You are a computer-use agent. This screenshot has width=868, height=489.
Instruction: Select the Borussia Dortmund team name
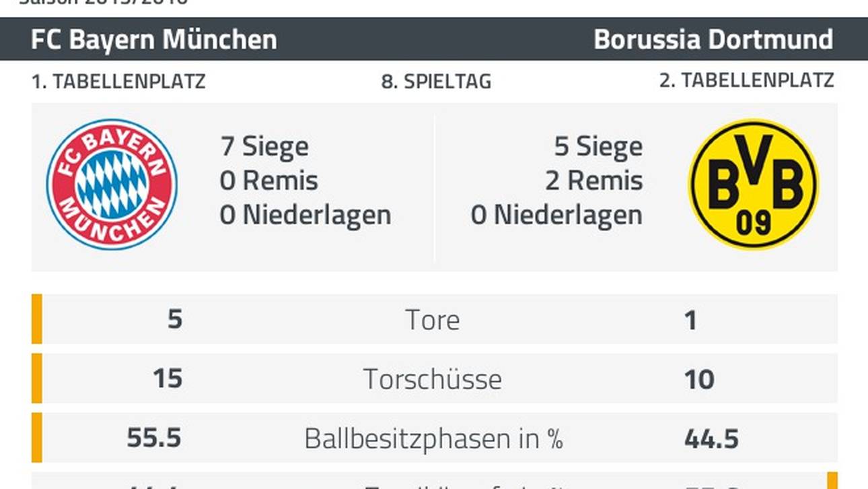(713, 39)
